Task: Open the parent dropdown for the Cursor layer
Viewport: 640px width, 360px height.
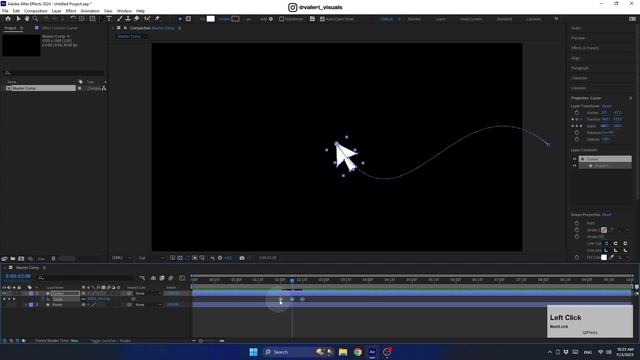Action: click(148, 293)
